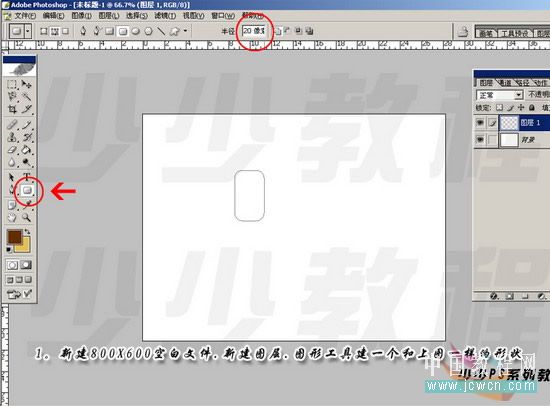
Task: Select the Notes tool
Action: coord(12,205)
